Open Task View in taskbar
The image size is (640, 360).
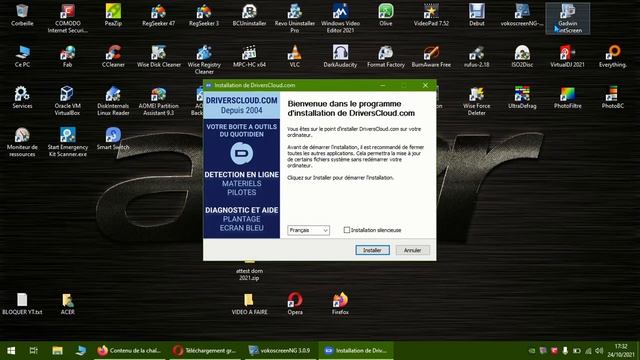coord(34,351)
